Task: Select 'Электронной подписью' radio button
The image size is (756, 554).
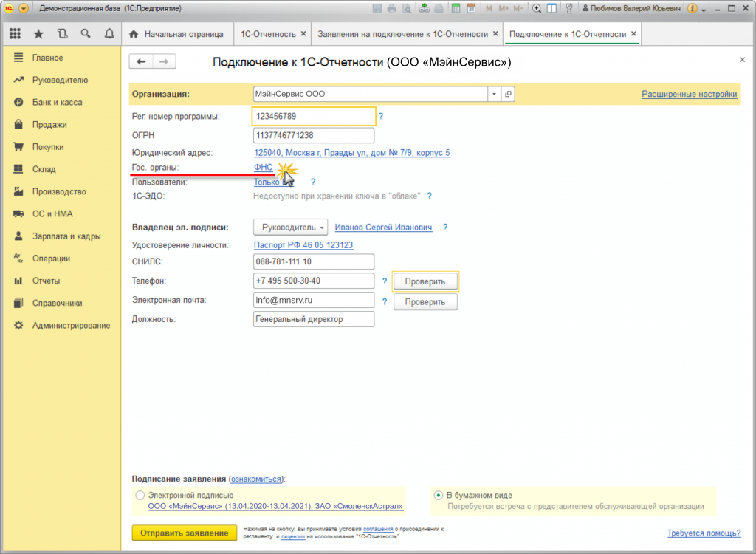Action: coord(140,496)
